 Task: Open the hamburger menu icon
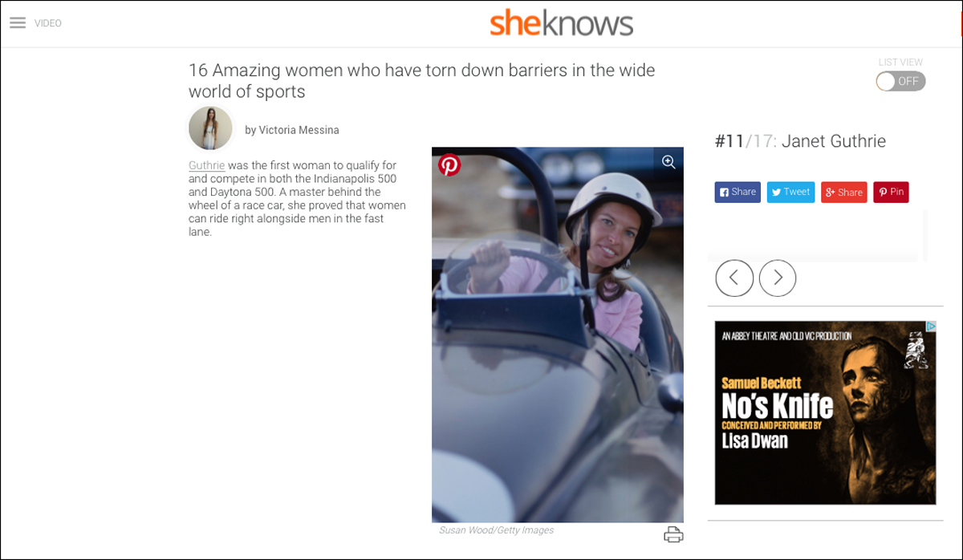coord(18,23)
